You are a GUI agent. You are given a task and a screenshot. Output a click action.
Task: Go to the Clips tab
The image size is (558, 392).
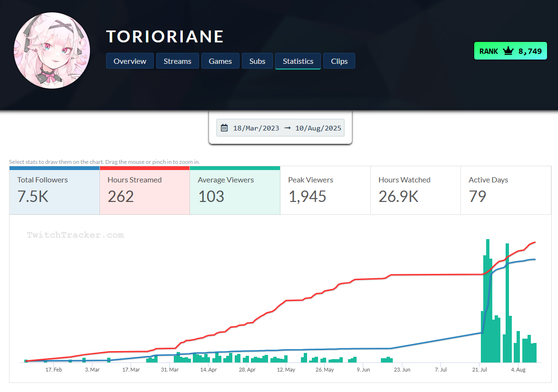(x=339, y=61)
